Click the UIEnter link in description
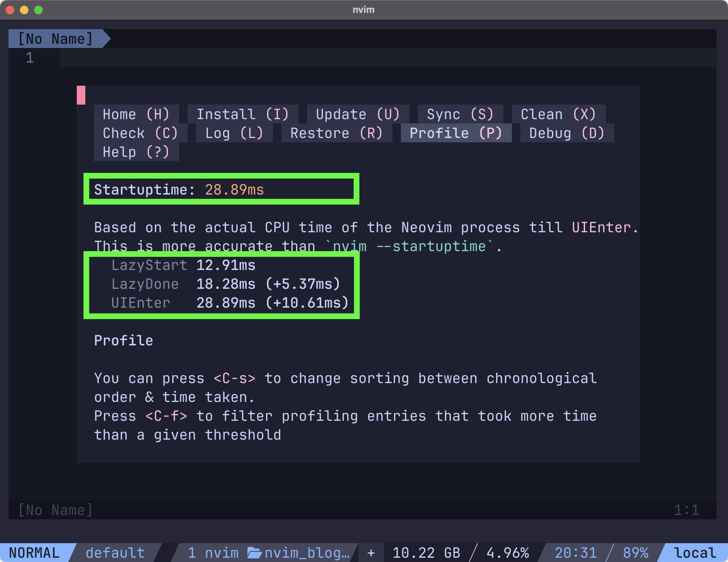This screenshot has width=728, height=562. coord(601,228)
